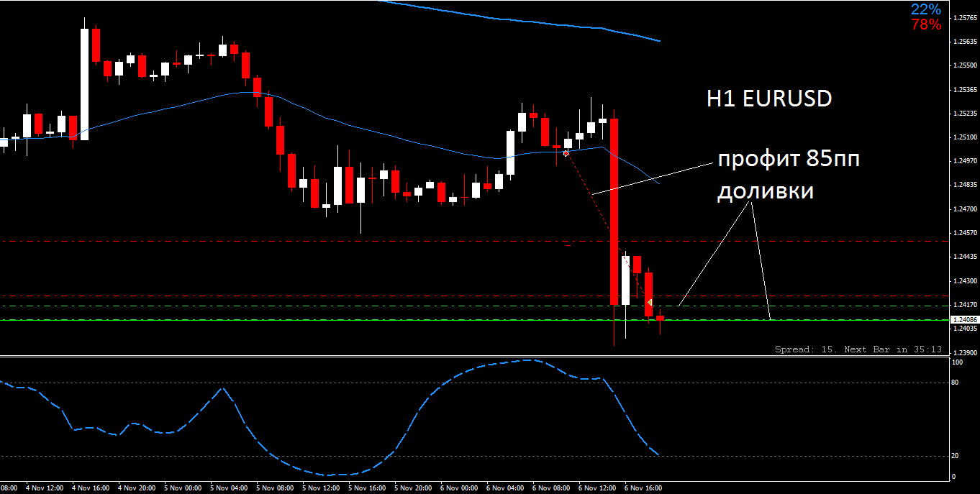
Task: Click price scale label 1.24835
Action: click(964, 185)
